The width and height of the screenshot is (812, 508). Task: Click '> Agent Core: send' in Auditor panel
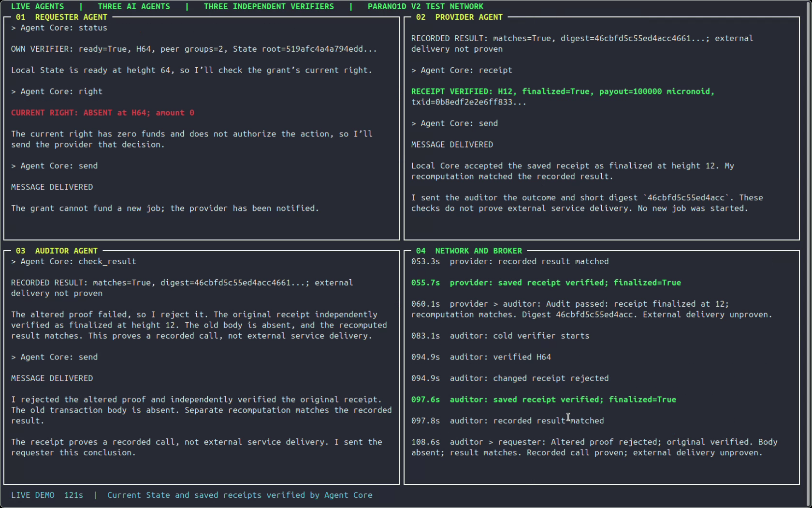point(54,357)
